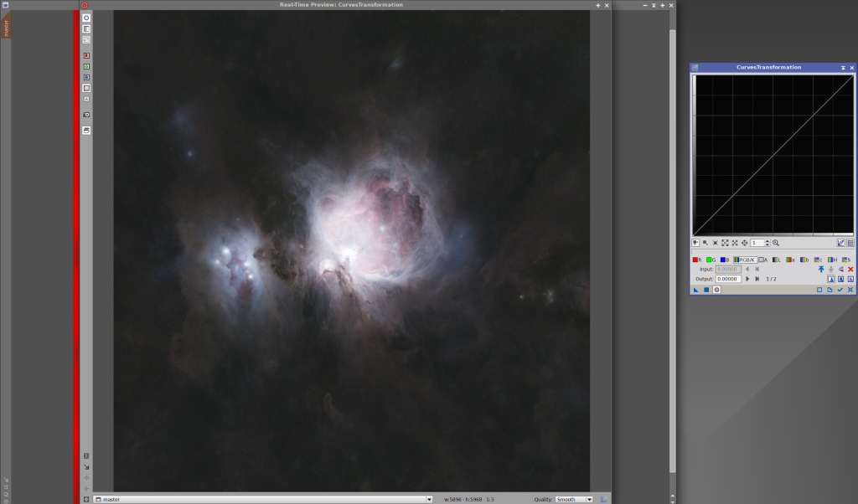The height and width of the screenshot is (504, 858).
Task: Select the green channel preview icon
Action: (x=86, y=66)
